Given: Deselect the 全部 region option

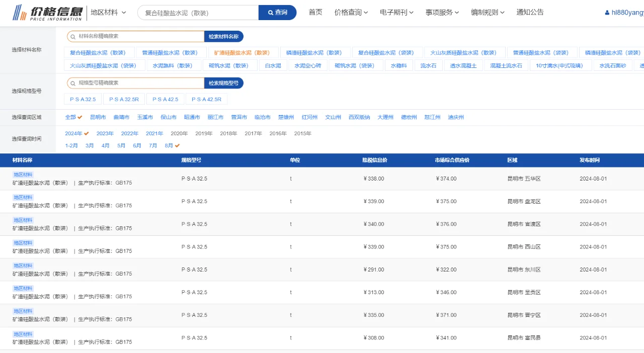Looking at the screenshot, I should (71, 117).
